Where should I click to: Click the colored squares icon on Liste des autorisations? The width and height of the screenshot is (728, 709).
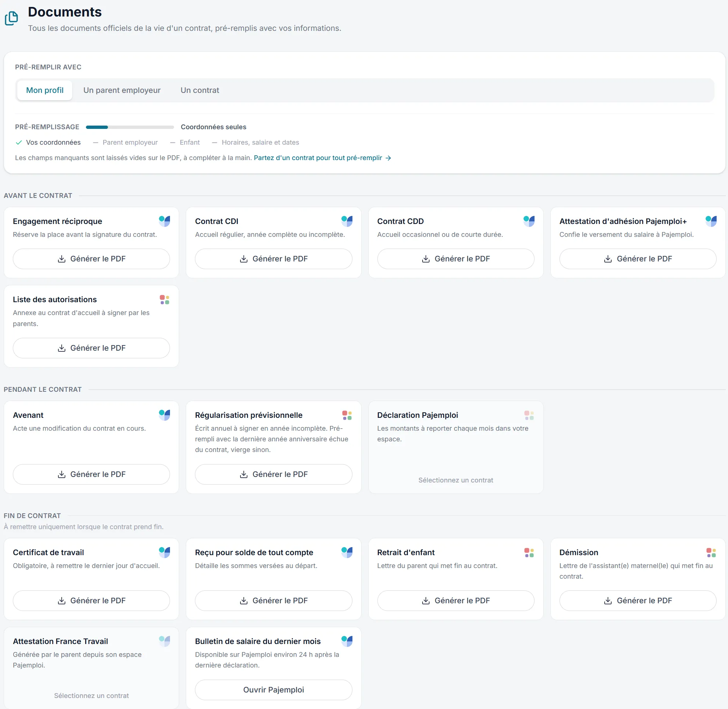[x=164, y=299]
